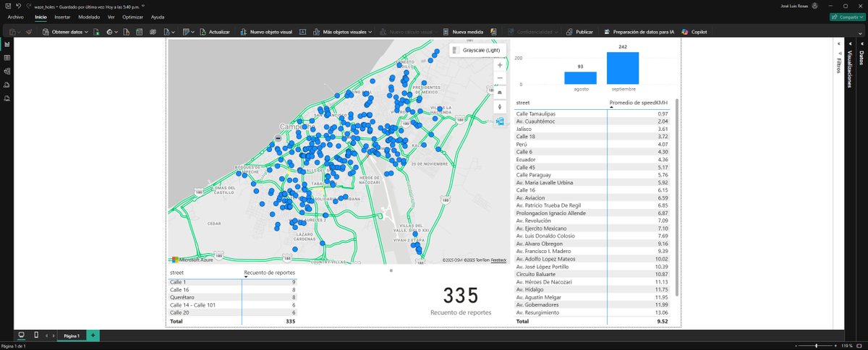This screenshot has width=868, height=350.
Task: Click the map Feedback link
Action: (498, 260)
